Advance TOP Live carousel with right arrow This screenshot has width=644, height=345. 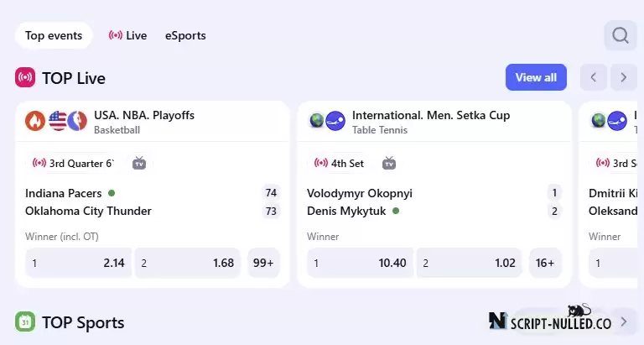click(x=624, y=77)
